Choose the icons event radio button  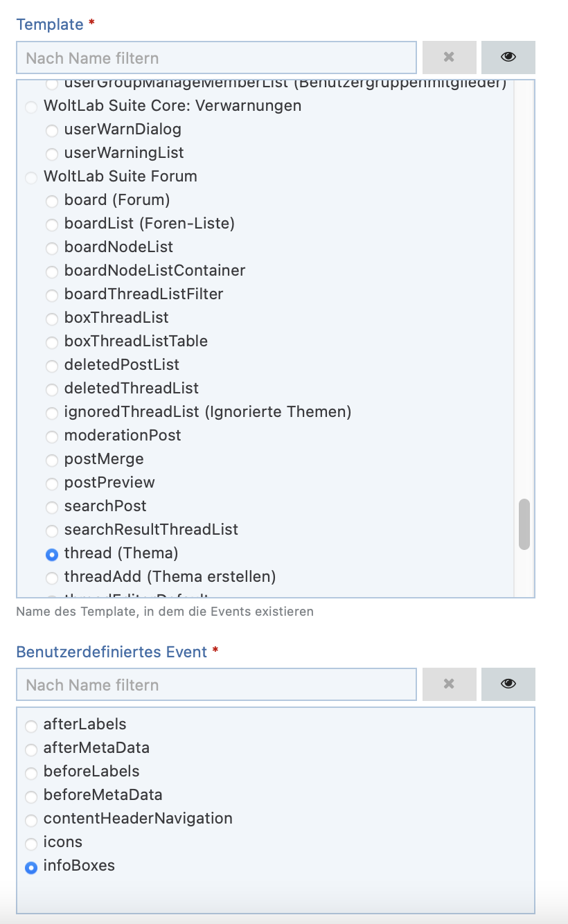point(31,844)
